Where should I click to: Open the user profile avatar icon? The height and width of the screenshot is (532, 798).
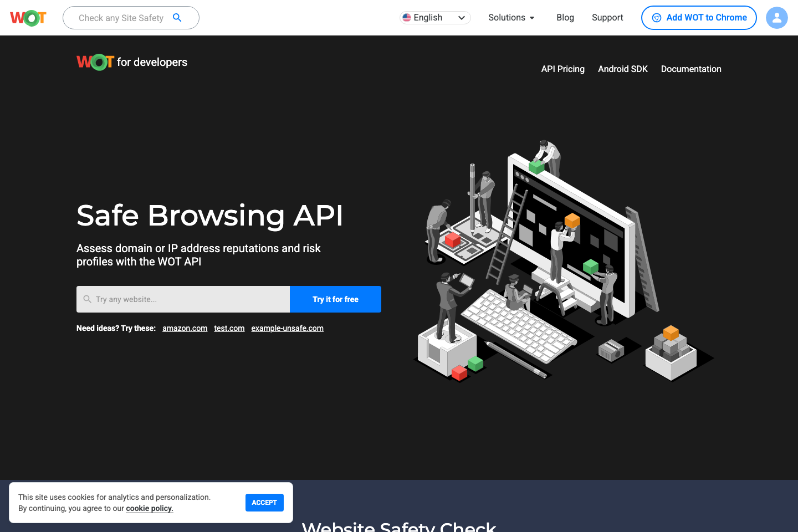776,17
